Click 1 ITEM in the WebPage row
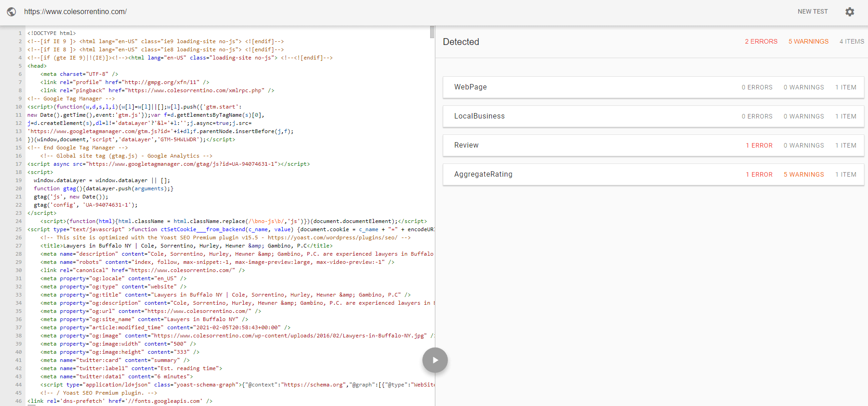The image size is (868, 406). pyautogui.click(x=846, y=87)
